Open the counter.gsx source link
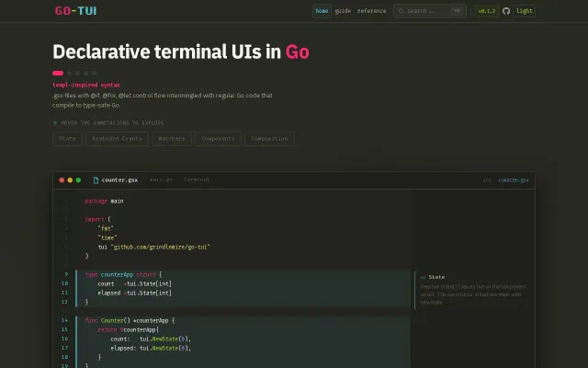 pyautogui.click(x=514, y=180)
